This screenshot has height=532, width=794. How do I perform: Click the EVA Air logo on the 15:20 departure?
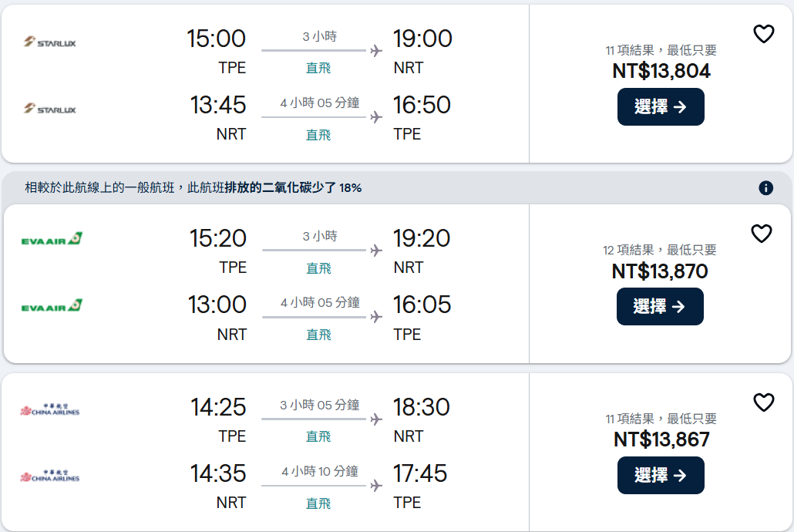click(52, 239)
